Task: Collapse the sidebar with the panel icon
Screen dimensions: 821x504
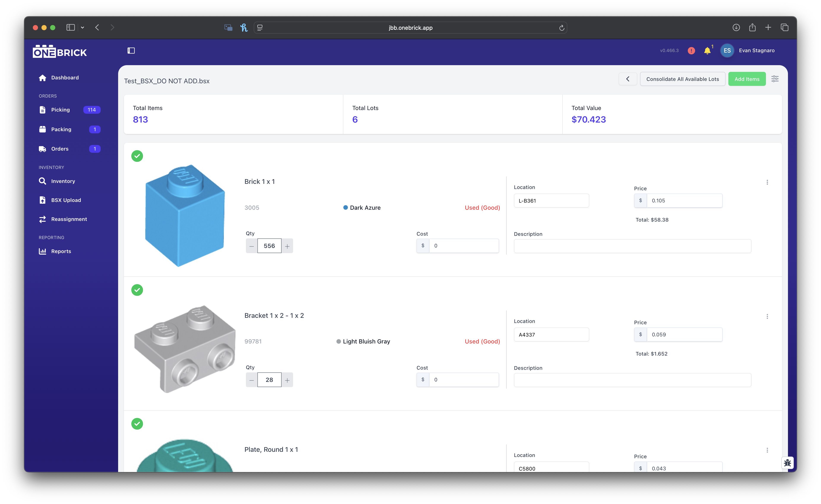Action: [x=131, y=51]
